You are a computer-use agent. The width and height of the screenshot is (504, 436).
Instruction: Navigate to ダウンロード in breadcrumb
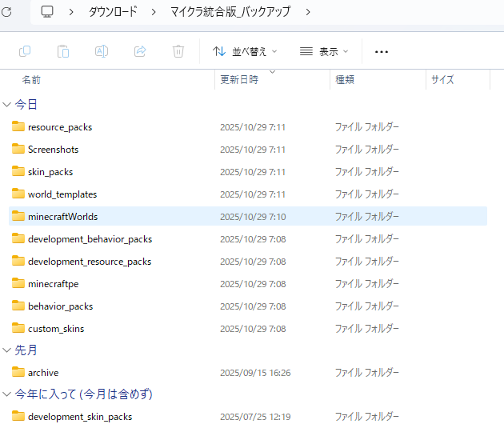(x=112, y=12)
